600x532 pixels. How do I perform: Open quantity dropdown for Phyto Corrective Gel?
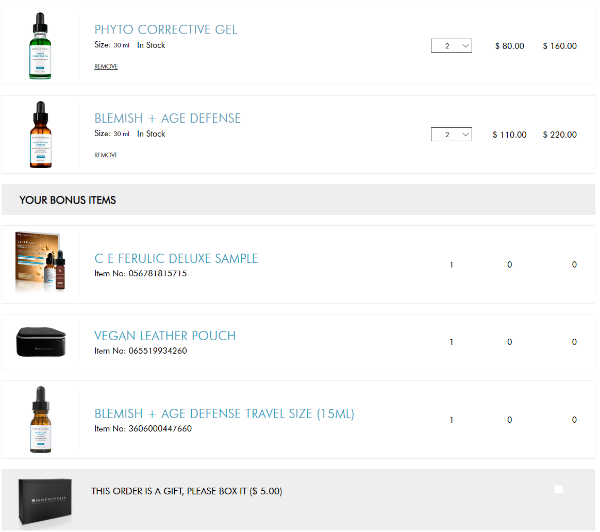pyautogui.click(x=451, y=46)
